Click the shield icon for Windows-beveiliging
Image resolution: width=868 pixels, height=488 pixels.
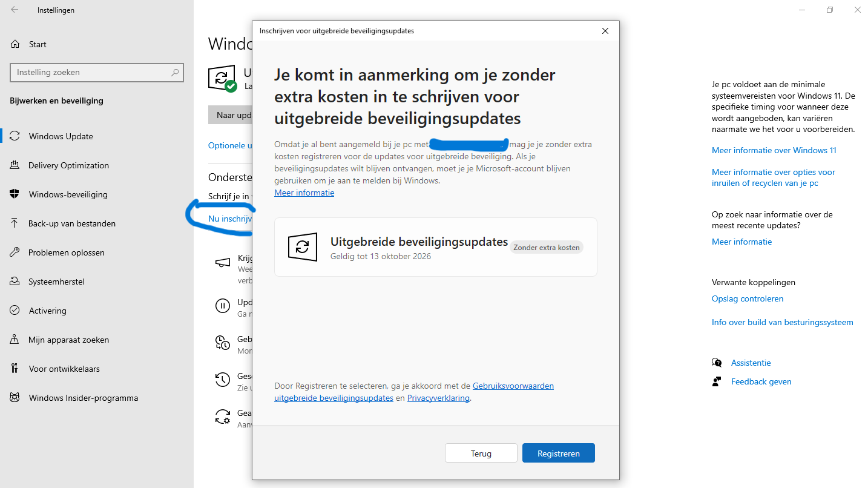click(x=15, y=194)
